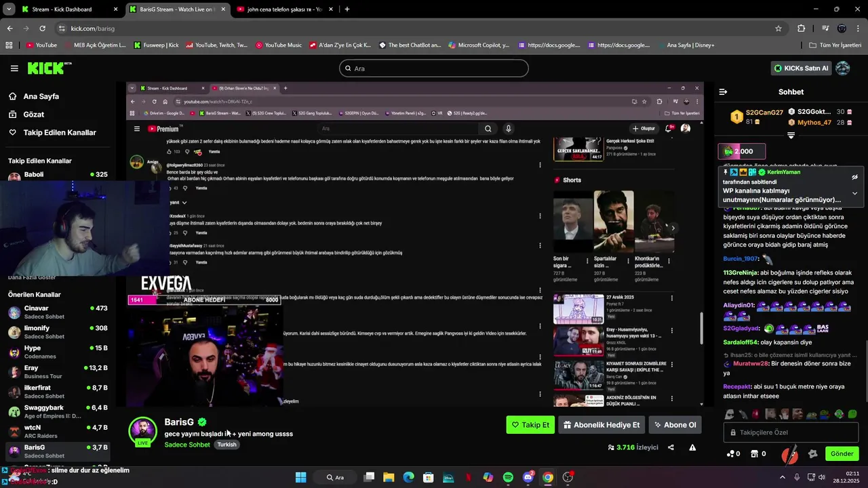Click the Sadece Sohbet category link
Screen dimensions: 868x488
[187, 445]
